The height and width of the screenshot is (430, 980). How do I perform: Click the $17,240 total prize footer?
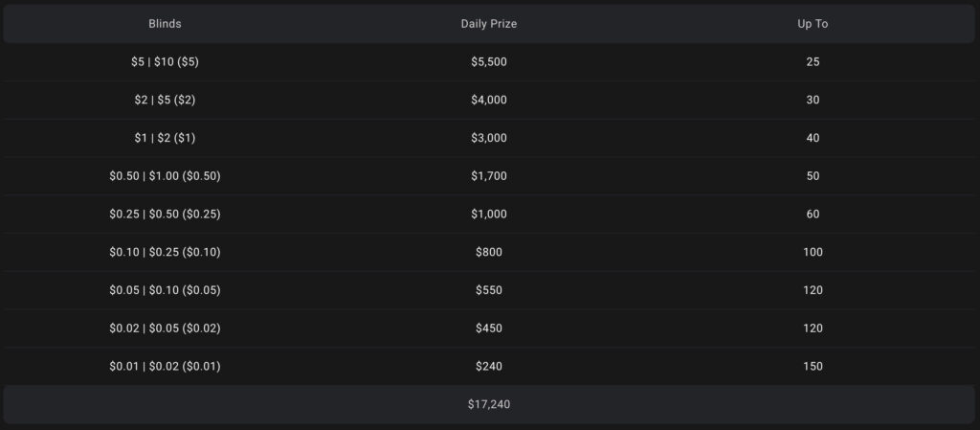488,404
